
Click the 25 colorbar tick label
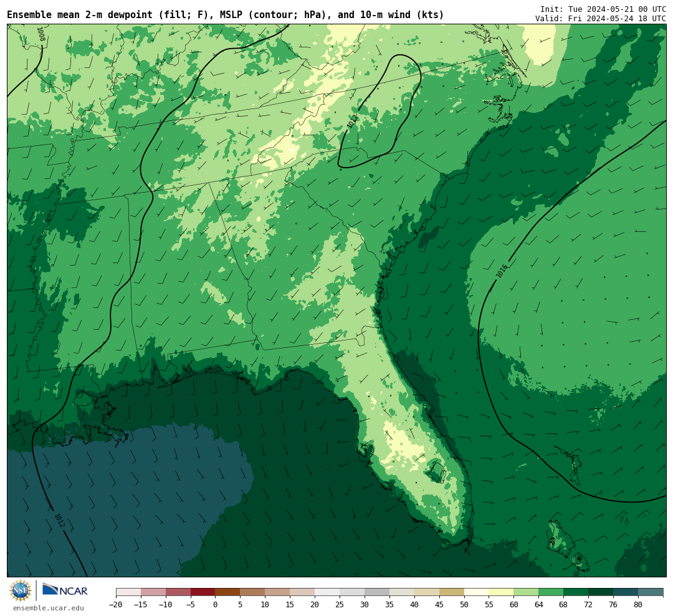coord(340,605)
